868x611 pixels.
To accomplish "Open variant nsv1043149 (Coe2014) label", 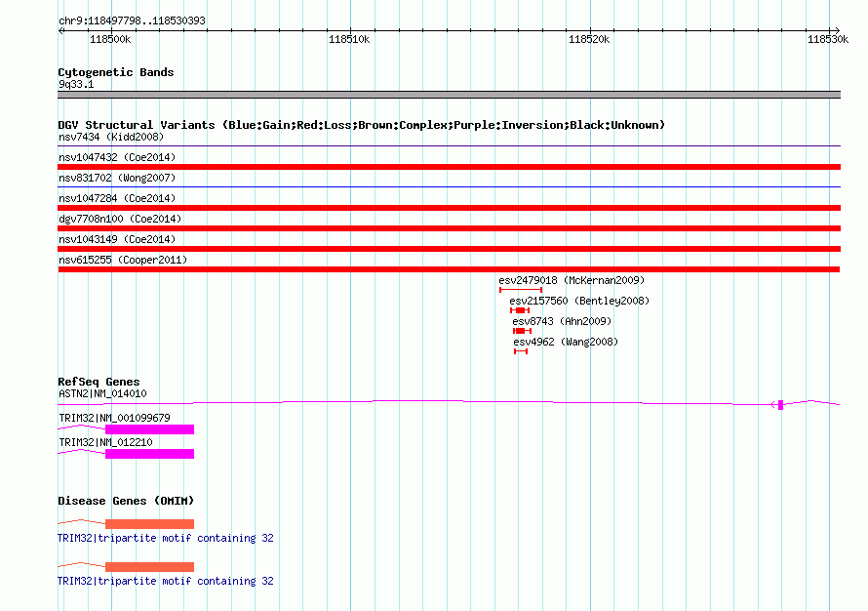I will coord(117,239).
